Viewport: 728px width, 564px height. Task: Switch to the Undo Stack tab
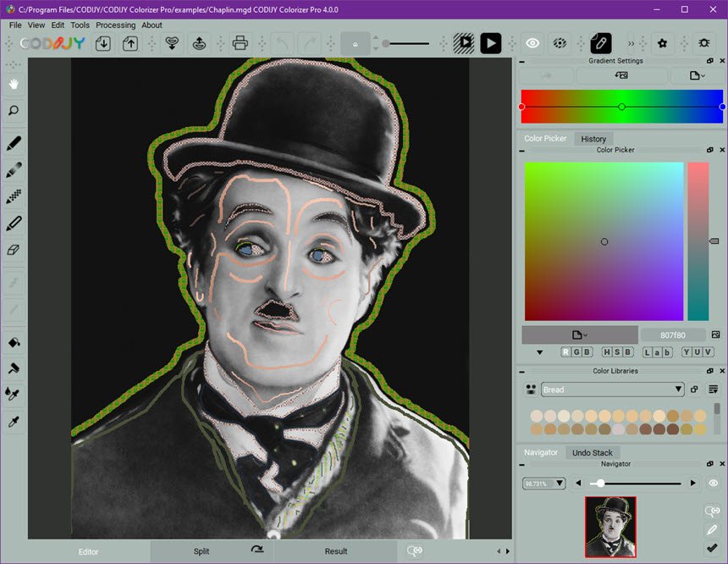[593, 452]
